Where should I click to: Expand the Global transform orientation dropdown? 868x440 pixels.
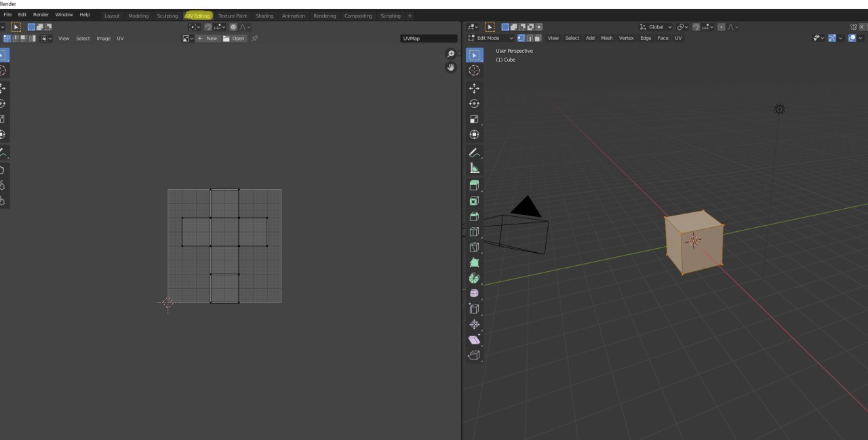pos(655,27)
